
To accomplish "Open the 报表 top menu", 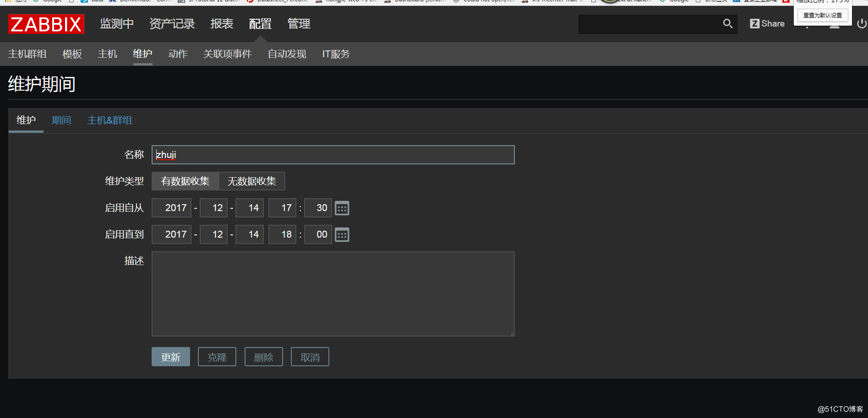I will pos(222,24).
